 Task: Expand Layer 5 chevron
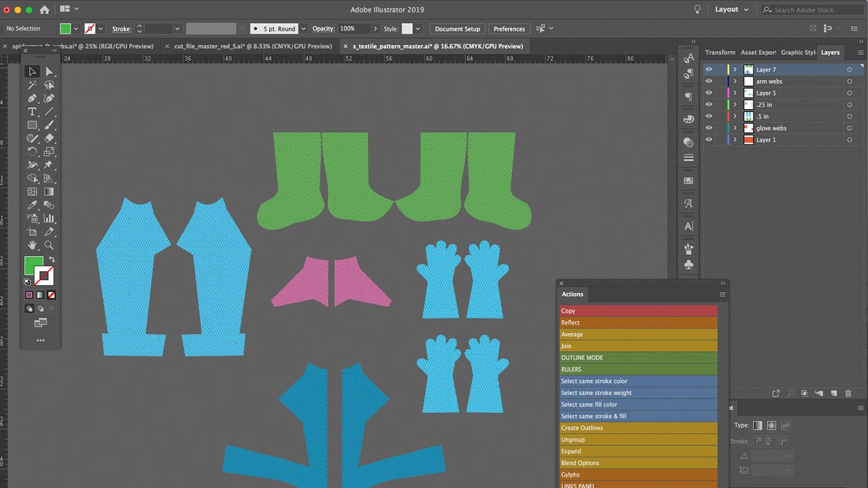tap(735, 93)
